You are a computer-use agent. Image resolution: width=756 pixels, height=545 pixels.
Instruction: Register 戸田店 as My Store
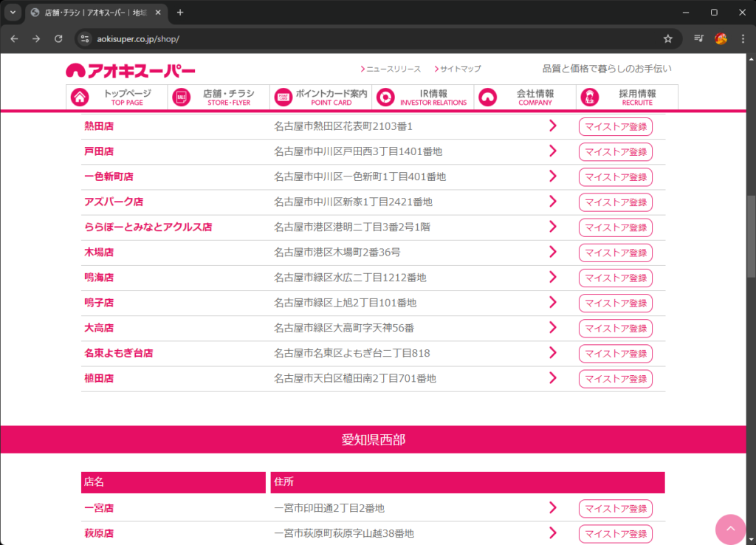[616, 151]
